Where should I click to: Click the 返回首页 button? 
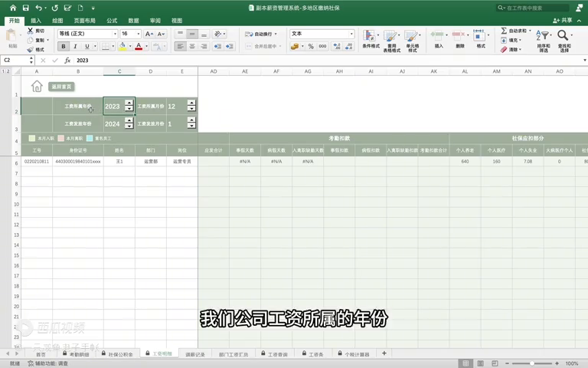[x=61, y=87]
